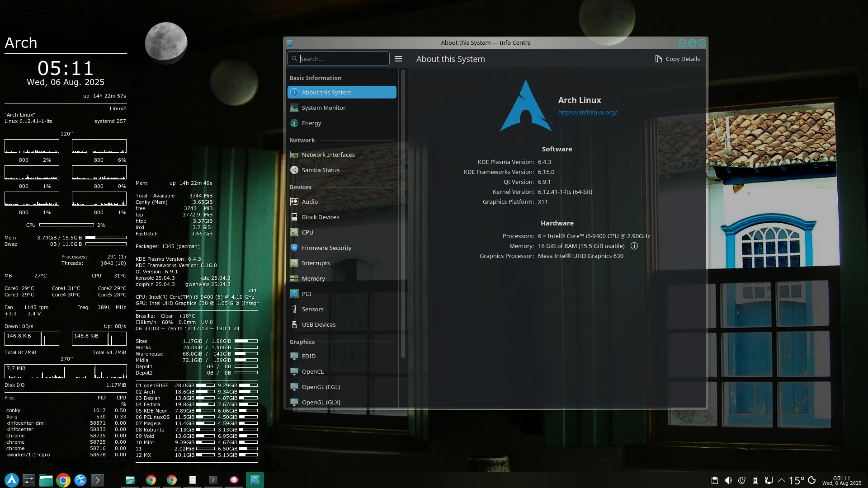Launch pinned Konsole terminal in taskbar
The width and height of the screenshot is (868, 488).
click(98, 480)
